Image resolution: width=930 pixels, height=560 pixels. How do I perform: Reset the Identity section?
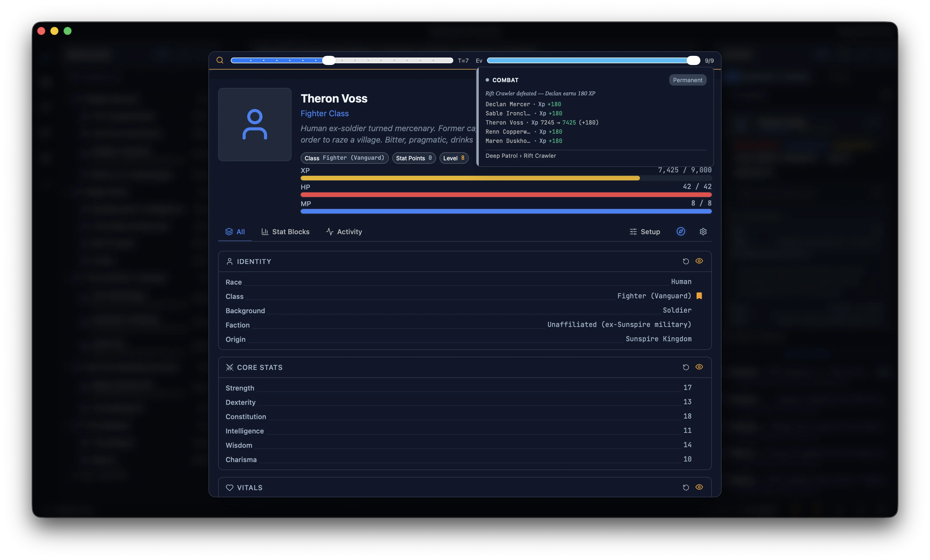[685, 261]
